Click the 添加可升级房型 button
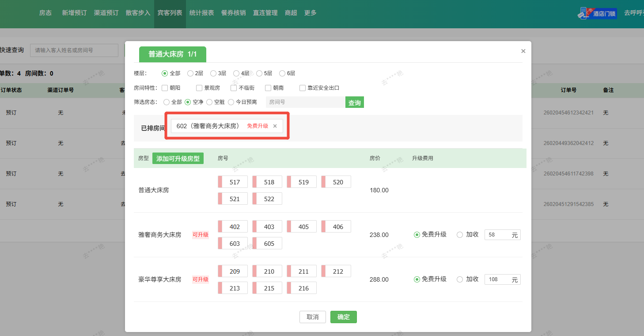Image resolution: width=644 pixels, height=336 pixels. coord(178,158)
